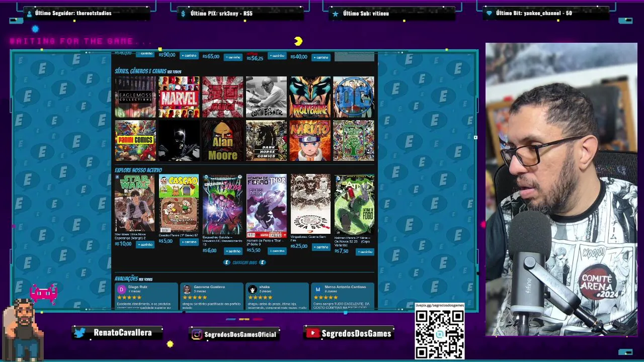Open the Alan Moore category tile
This screenshot has height=362, width=644.
click(x=223, y=140)
